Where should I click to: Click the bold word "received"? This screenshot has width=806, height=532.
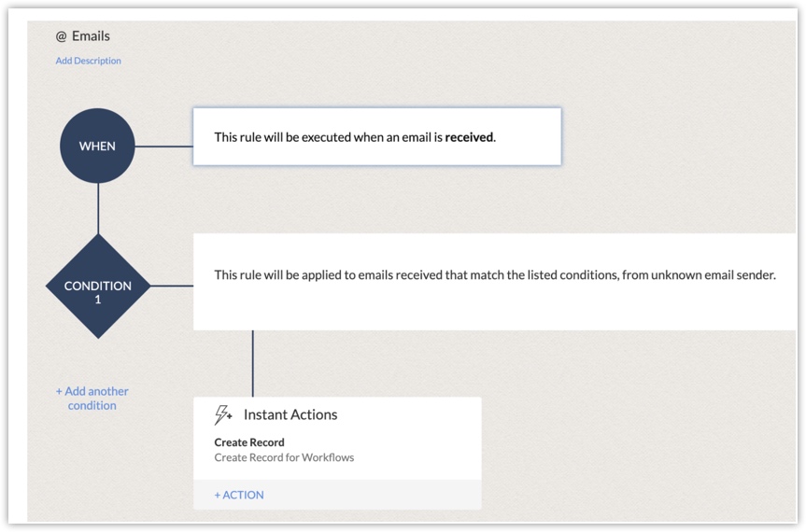[469, 137]
